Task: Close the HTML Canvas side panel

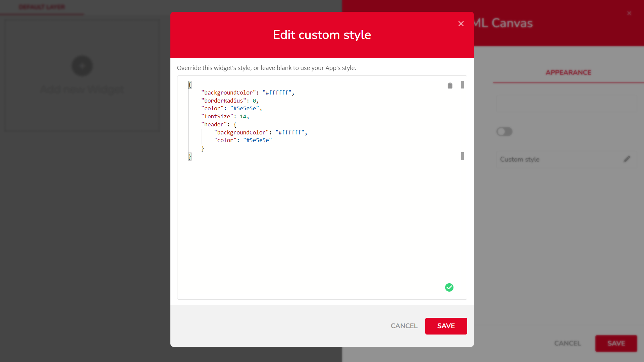Action: [x=629, y=13]
